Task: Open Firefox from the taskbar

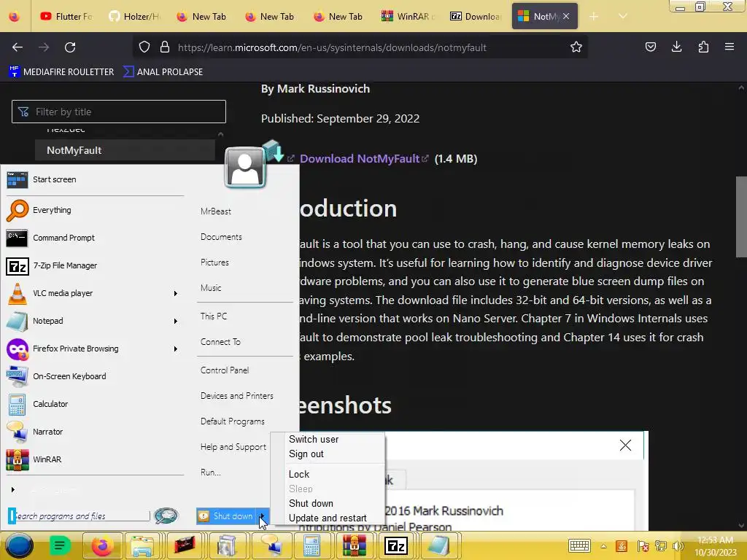Action: 102,545
